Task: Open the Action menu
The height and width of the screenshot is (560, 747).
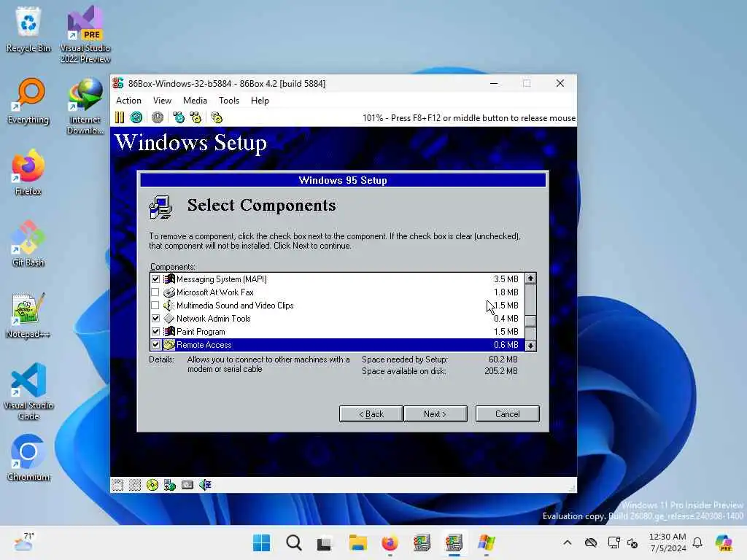Action: tap(128, 101)
